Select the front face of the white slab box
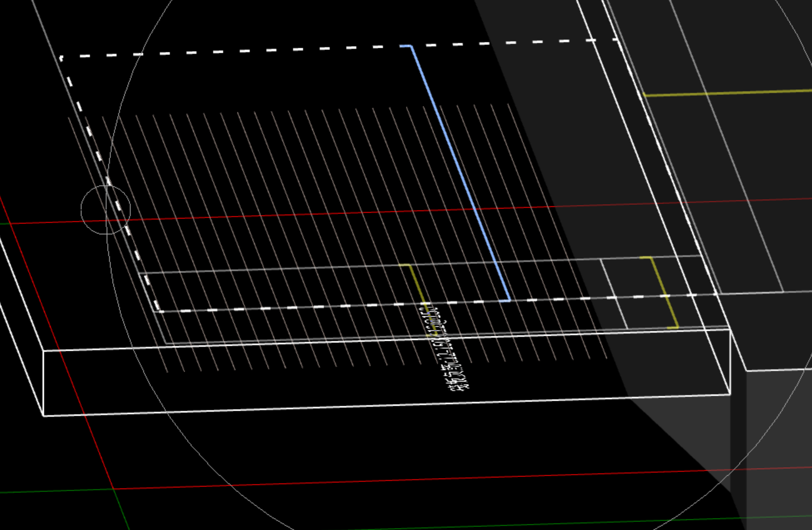 pos(386,373)
